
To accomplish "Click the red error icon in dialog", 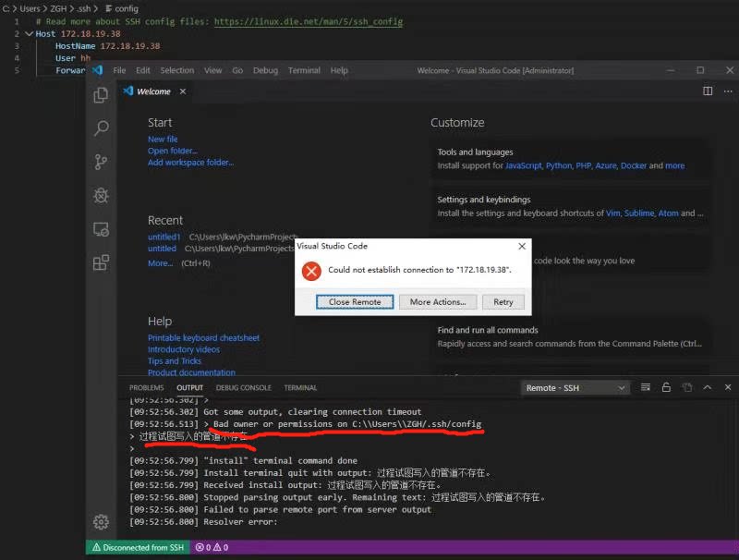I will tap(311, 271).
